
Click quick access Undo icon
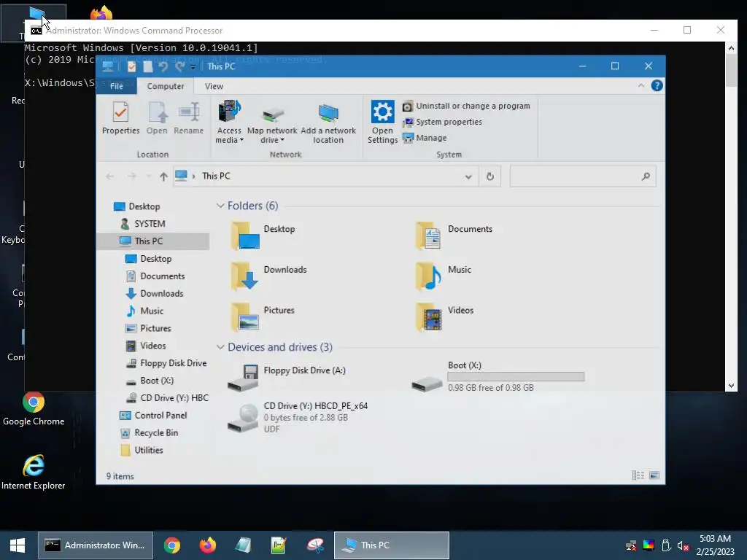(163, 66)
